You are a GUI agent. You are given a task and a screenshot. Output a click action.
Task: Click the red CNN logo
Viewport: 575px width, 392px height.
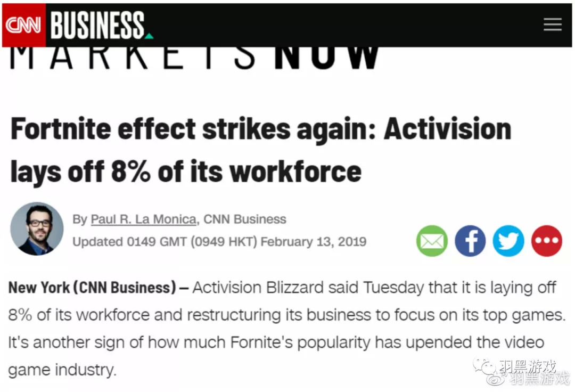[23, 25]
